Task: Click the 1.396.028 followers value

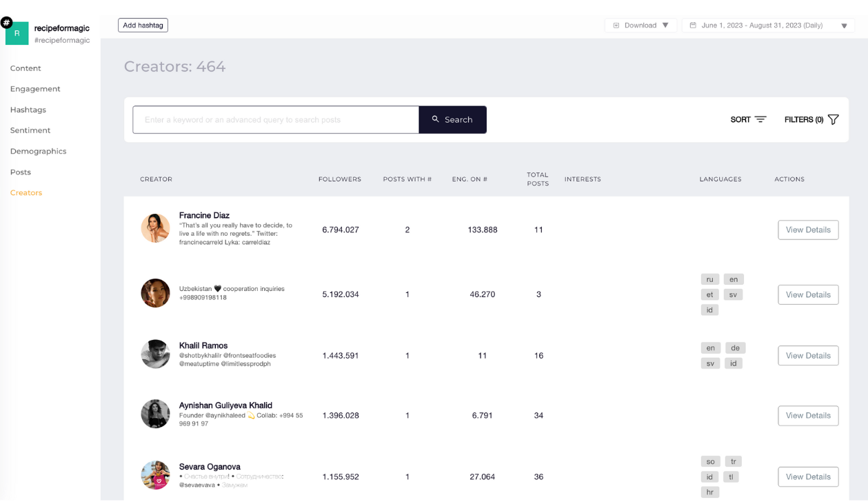Action: pos(341,416)
